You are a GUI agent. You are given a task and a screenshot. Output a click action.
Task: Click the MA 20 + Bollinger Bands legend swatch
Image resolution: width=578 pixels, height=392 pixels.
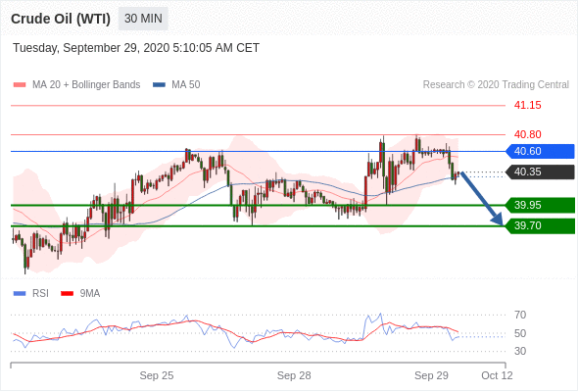tap(20, 85)
